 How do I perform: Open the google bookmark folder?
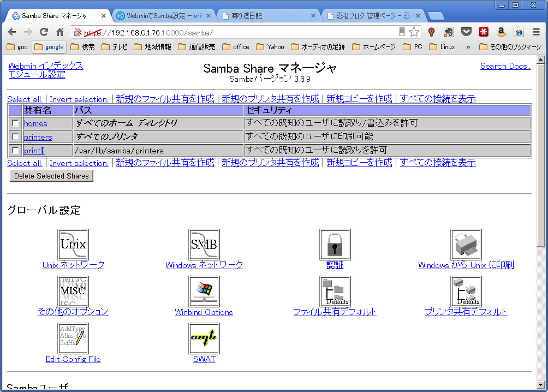tap(49, 47)
